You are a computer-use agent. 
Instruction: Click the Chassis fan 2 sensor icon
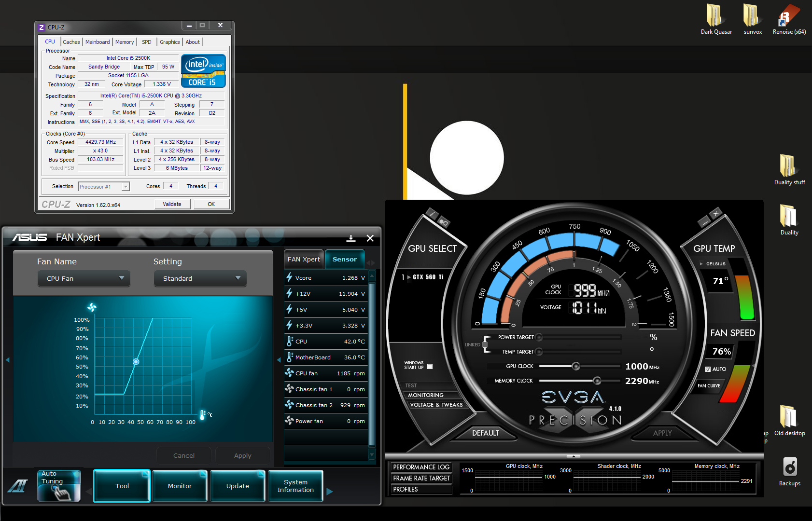click(x=289, y=405)
